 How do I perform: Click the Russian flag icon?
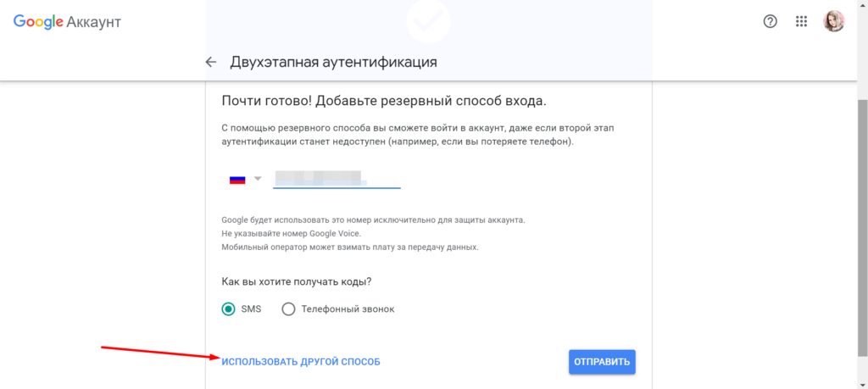237,180
